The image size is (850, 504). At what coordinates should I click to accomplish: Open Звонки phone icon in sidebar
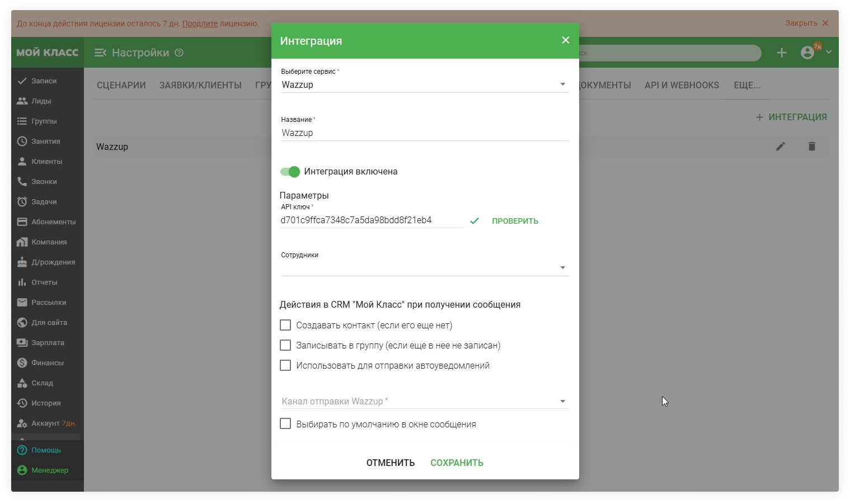(22, 181)
